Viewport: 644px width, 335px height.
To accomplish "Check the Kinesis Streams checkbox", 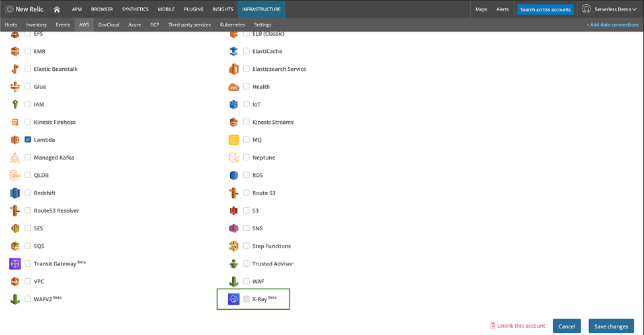I will pos(247,122).
